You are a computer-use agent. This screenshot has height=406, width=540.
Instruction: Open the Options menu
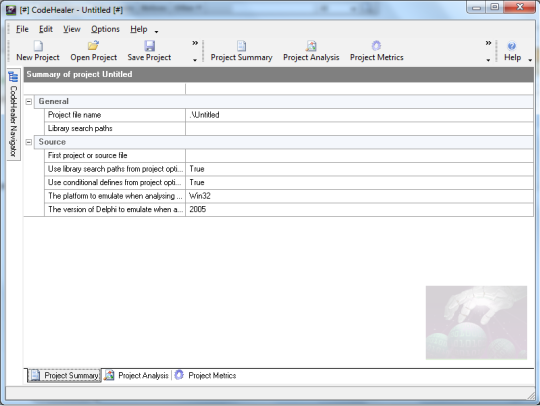click(x=105, y=29)
